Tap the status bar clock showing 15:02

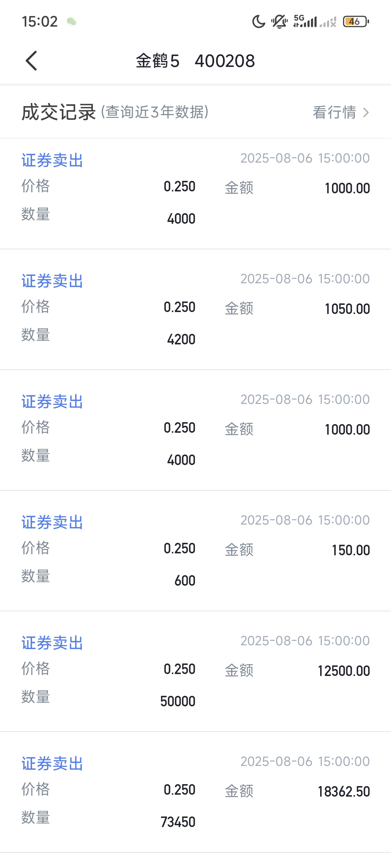tap(40, 21)
